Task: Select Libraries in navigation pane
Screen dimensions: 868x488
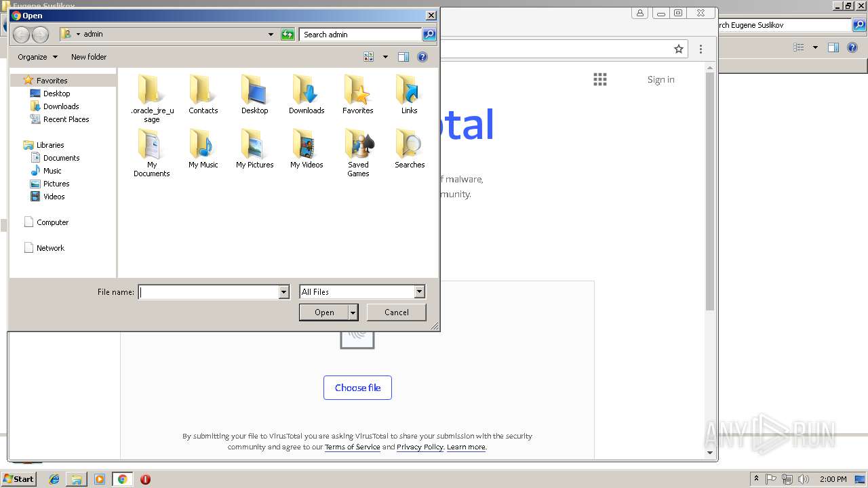Action: (50, 145)
